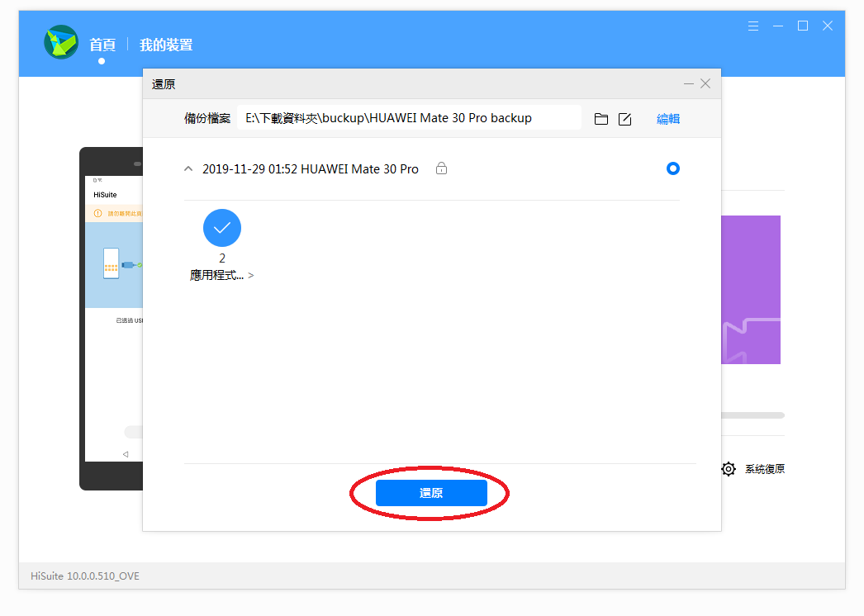Select the 2019-11-29 backup radio button

tap(673, 168)
